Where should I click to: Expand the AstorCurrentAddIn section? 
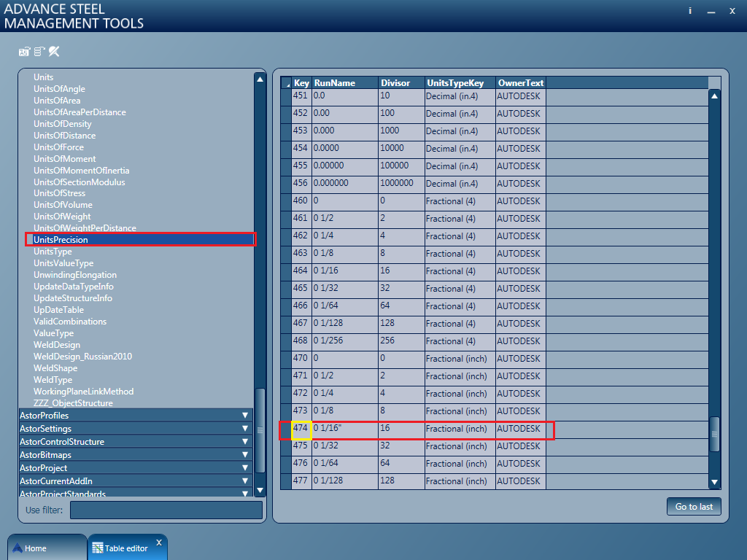136,481
